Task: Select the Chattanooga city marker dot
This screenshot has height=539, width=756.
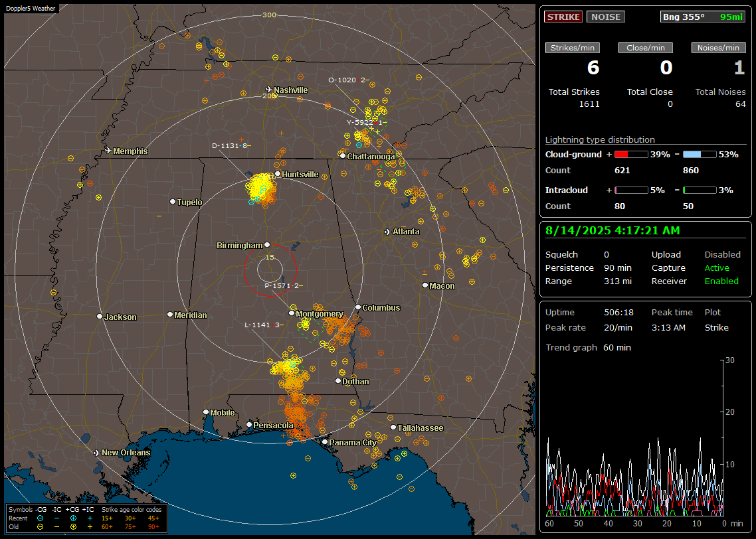Action: coord(343,155)
